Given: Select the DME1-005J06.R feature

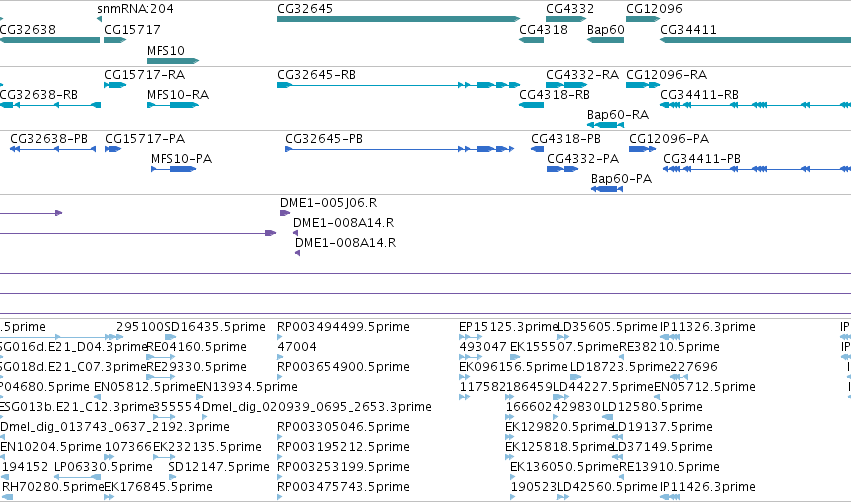Looking at the screenshot, I should tap(285, 213).
